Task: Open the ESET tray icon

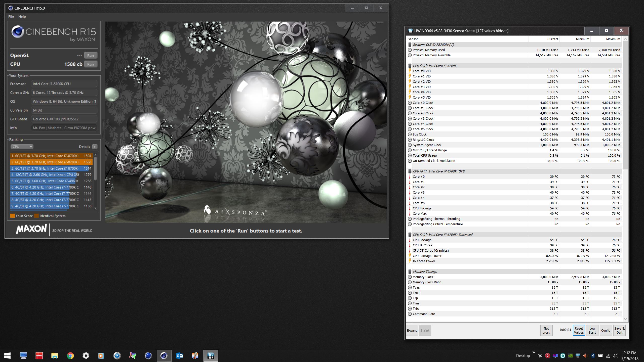Action: 563,355
